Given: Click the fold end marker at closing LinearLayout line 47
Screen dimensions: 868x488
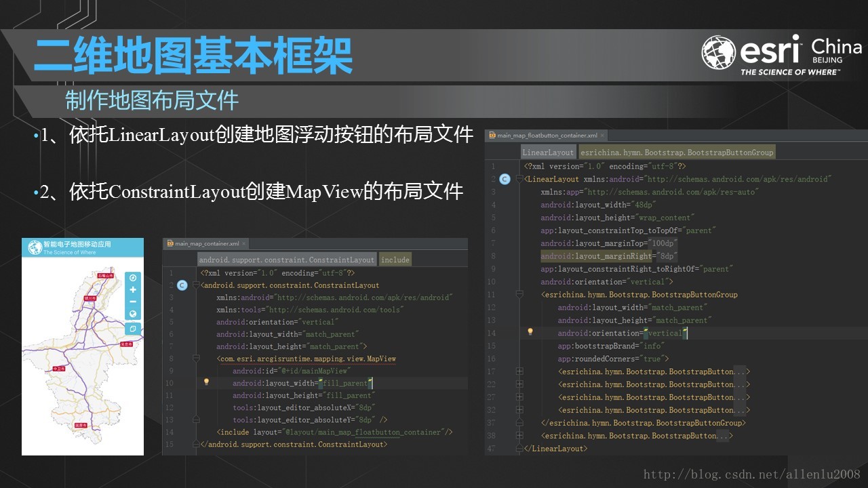Looking at the screenshot, I should [519, 449].
